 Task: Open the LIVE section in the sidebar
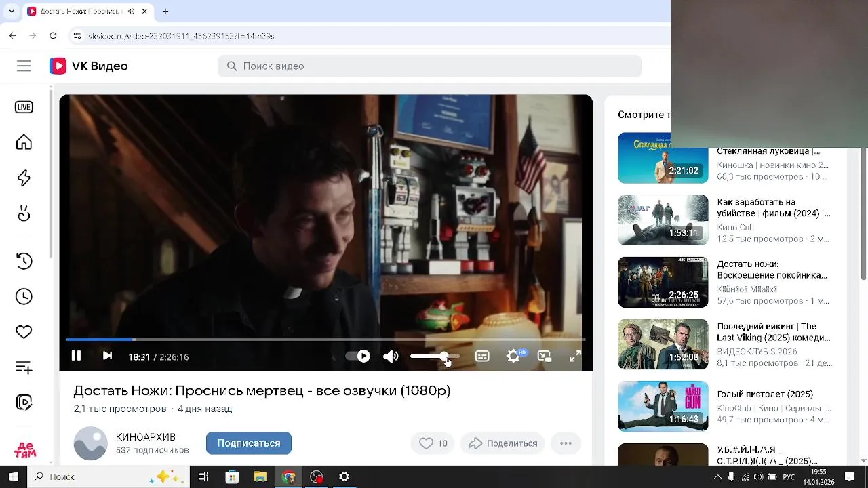coord(24,107)
